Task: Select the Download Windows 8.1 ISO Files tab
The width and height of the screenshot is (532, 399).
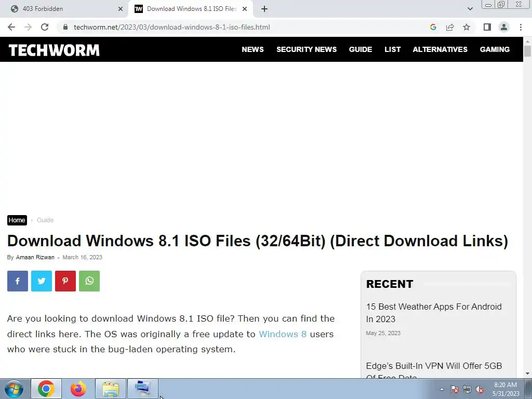Action: [x=191, y=9]
